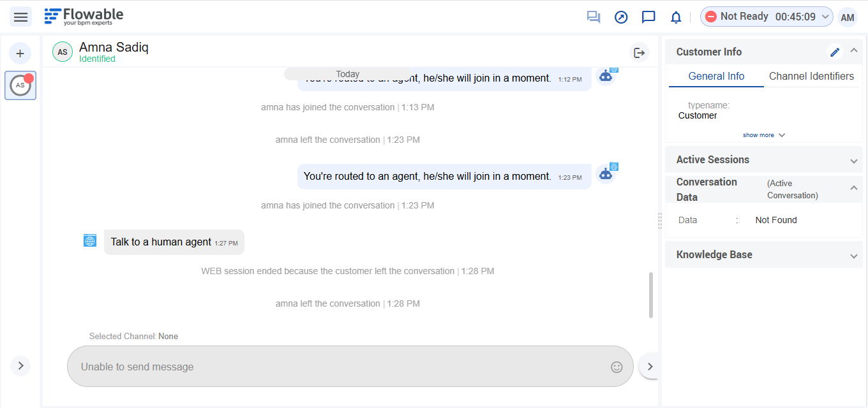Open the hamburger menu
Image resolution: width=868 pixels, height=408 pixels.
(x=20, y=17)
